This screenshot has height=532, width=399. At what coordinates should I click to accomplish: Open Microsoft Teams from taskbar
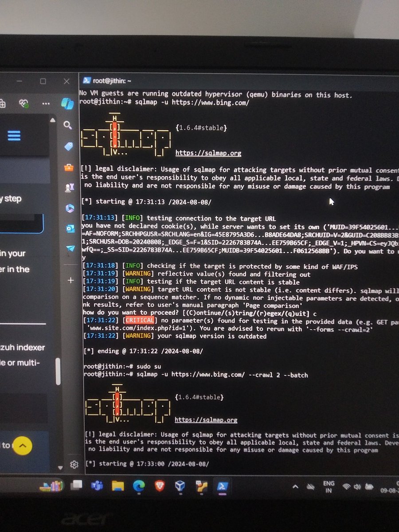point(97,486)
